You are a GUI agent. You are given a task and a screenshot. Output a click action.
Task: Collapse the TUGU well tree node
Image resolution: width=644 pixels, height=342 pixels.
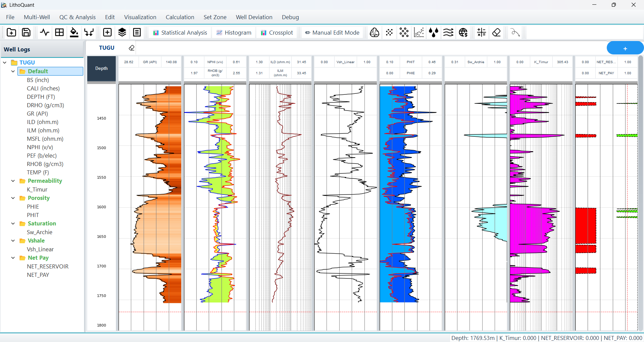tap(5, 62)
